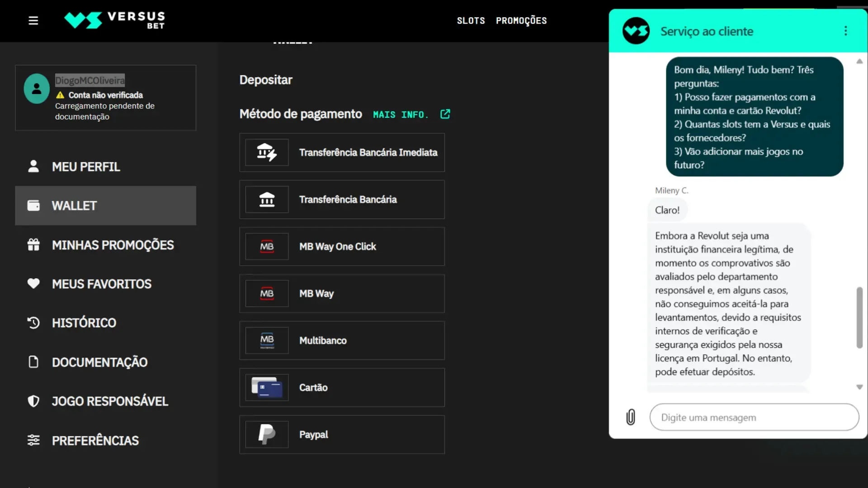Open Jogo Responsável in the sidebar
The height and width of the screenshot is (488, 868).
click(110, 401)
